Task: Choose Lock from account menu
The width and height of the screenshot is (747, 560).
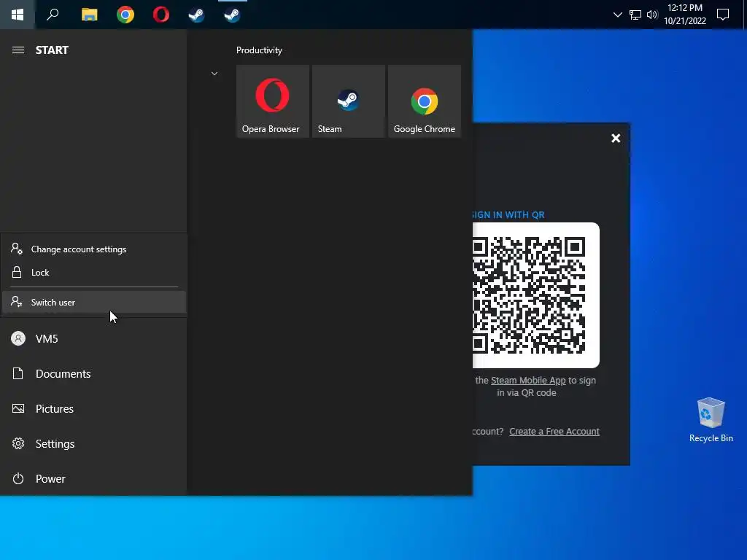Action: (x=94, y=273)
